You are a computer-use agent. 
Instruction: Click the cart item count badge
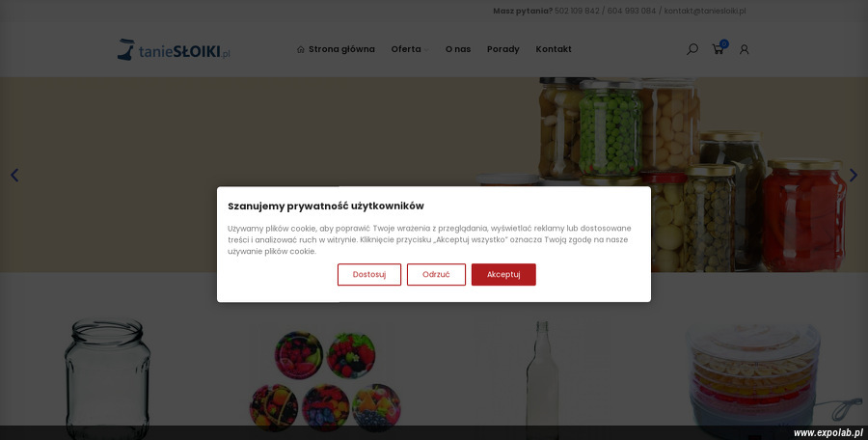pos(724,43)
